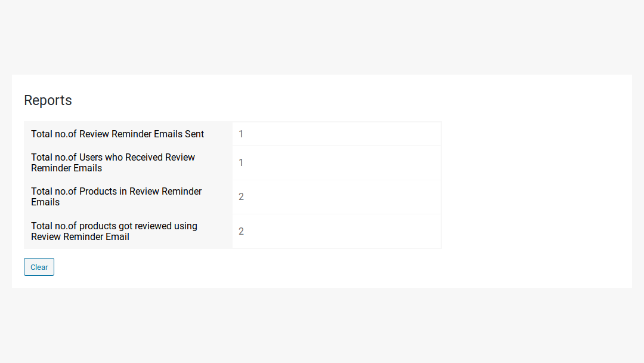Select the second row of the reports table
644x363 pixels.
point(233,162)
